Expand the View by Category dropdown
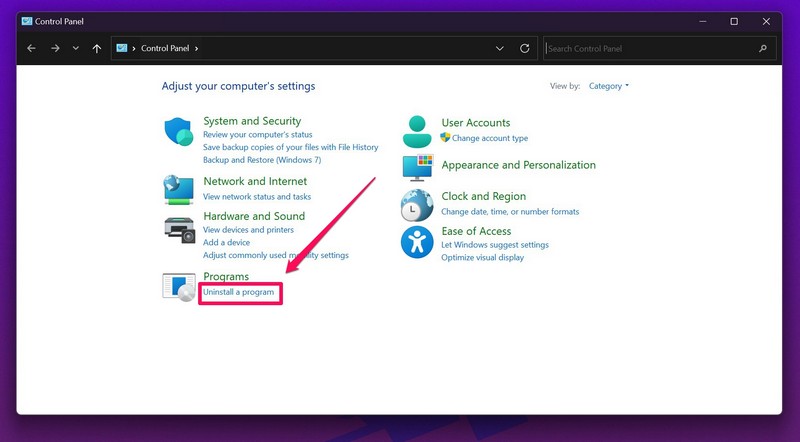800x442 pixels. click(x=609, y=86)
